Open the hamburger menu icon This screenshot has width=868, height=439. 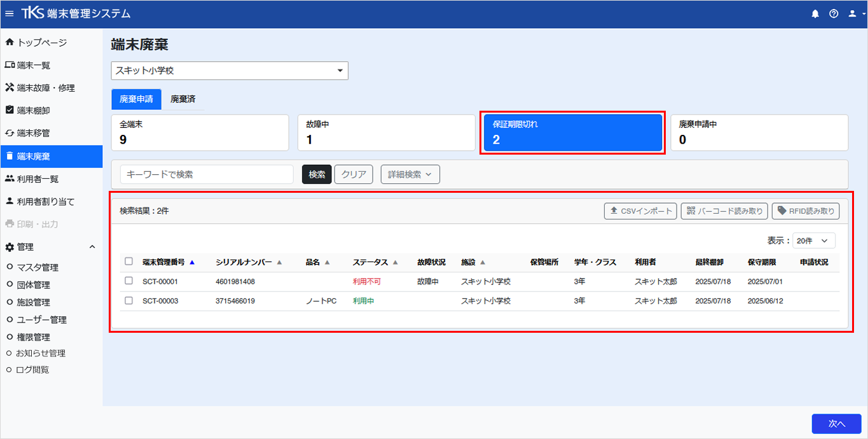click(9, 13)
